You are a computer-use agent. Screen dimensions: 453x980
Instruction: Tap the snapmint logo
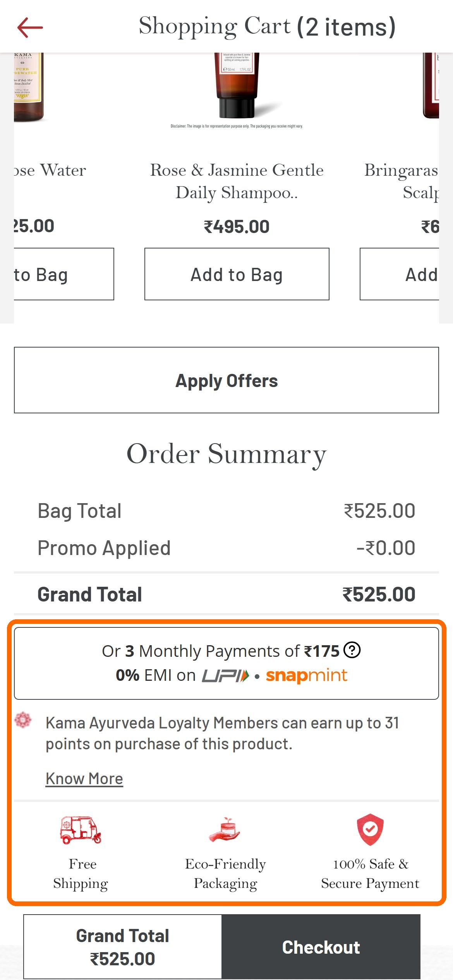[x=306, y=675]
